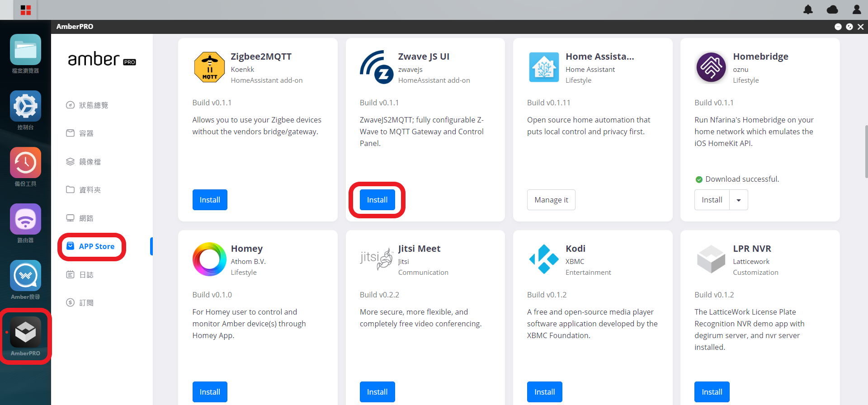
Task: Open notifications bell icon
Action: (x=808, y=9)
